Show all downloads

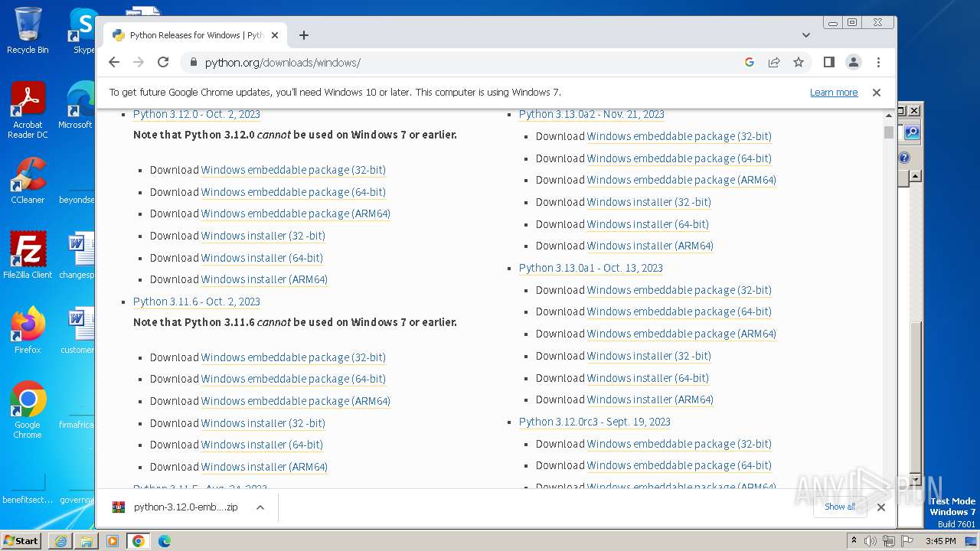840,507
